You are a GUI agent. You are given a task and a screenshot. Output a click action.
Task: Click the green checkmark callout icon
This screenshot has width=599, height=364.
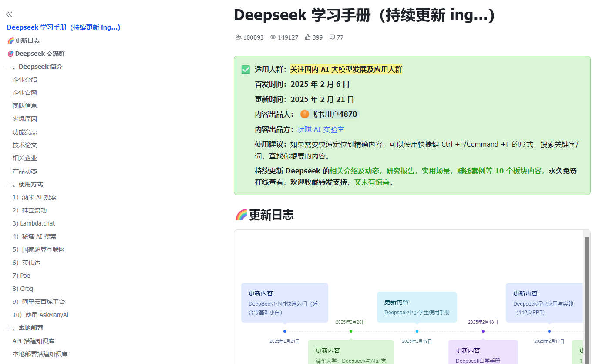(x=246, y=70)
